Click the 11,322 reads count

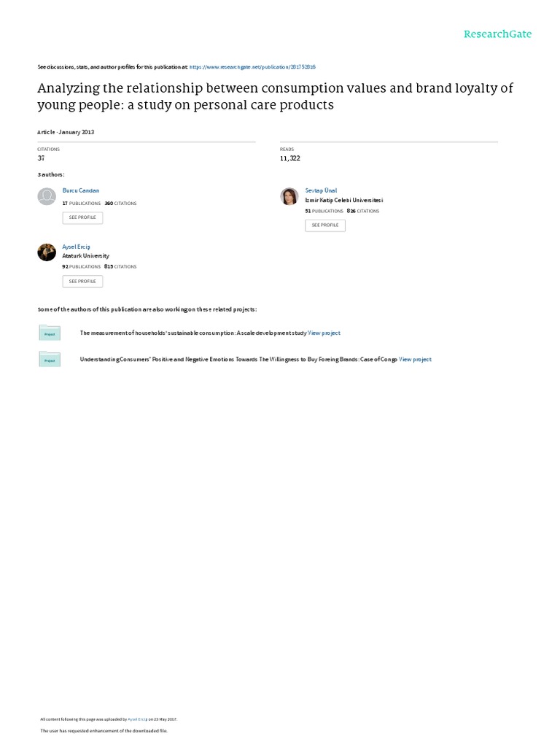289,158
